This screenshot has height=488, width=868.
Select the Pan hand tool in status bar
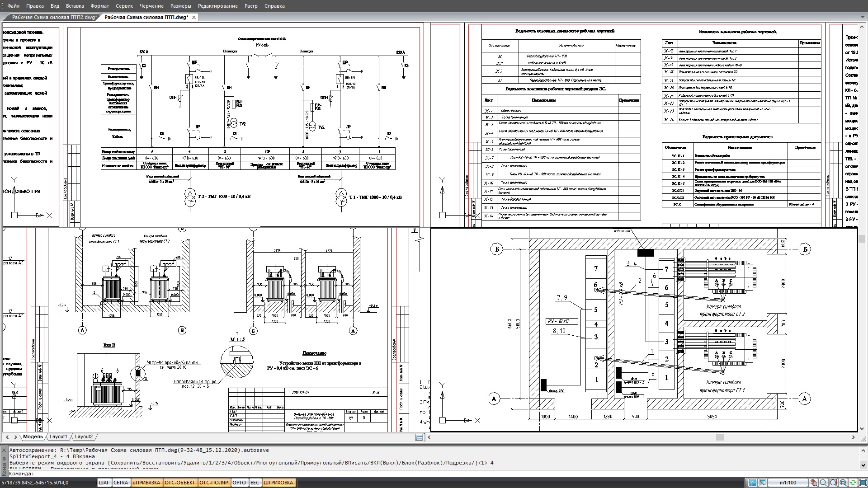[x=814, y=483]
